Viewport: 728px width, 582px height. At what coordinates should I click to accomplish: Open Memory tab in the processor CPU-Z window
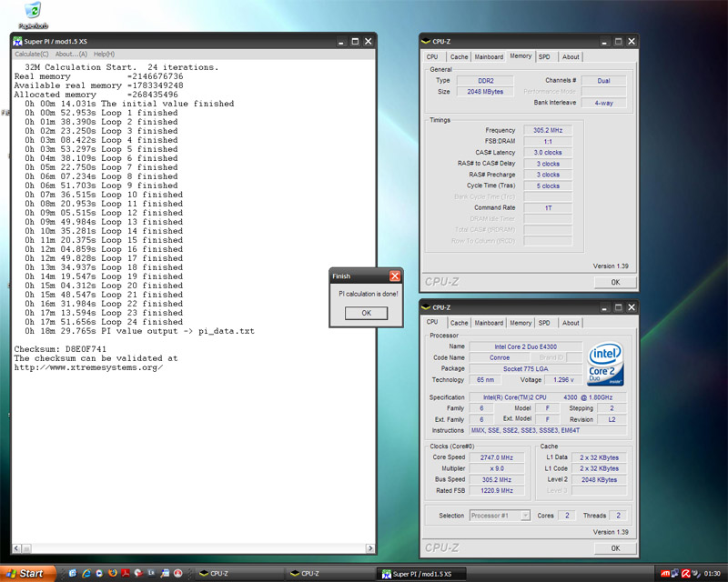coord(521,323)
